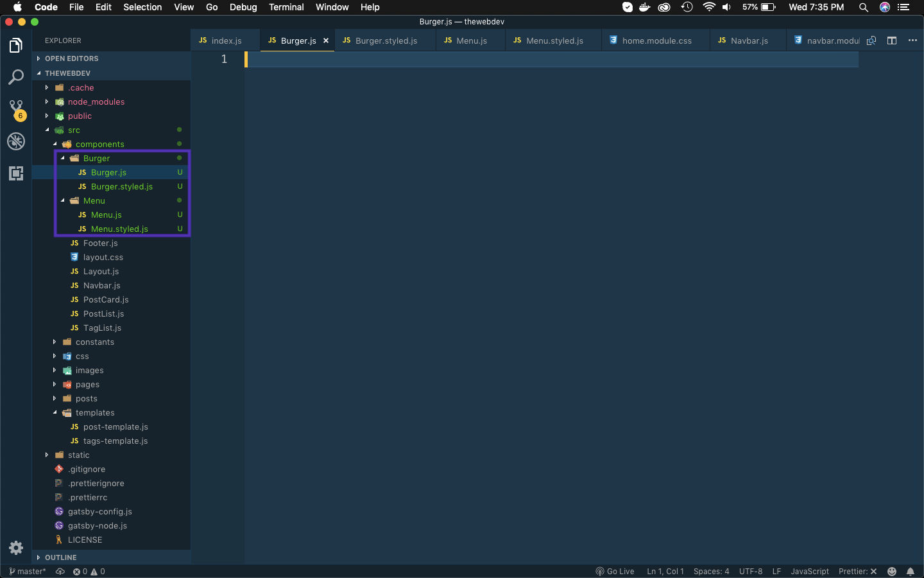Image resolution: width=924 pixels, height=578 pixels.
Task: Open the Selection menu
Action: pyautogui.click(x=142, y=7)
